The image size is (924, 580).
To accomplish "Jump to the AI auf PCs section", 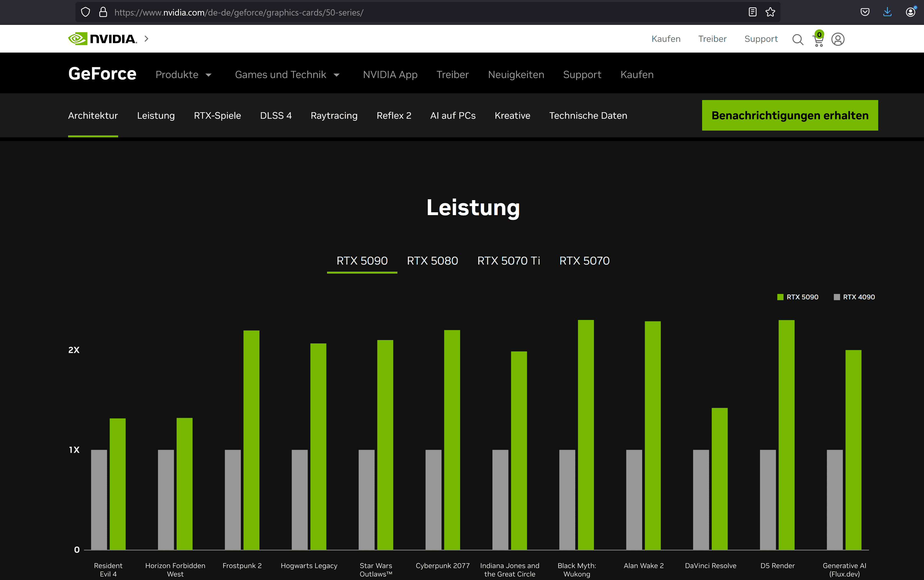I will click(x=453, y=115).
